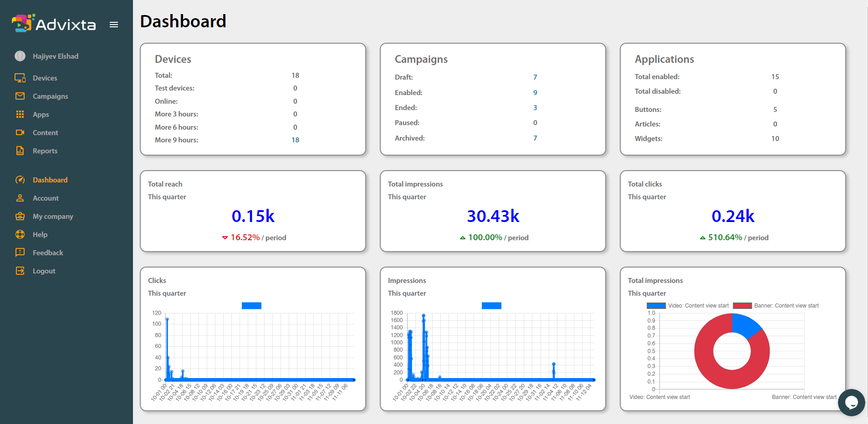This screenshot has width=868, height=424.
Task: Click the Ended campaigns count 3
Action: pos(535,107)
